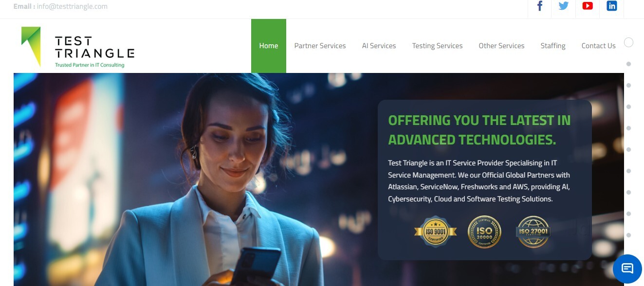644x286 pixels.
Task: Expand the Partner Services menu
Action: pos(320,46)
